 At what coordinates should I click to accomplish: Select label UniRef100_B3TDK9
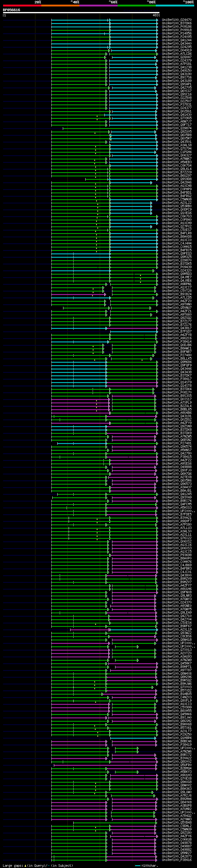pyautogui.click(x=177, y=433)
